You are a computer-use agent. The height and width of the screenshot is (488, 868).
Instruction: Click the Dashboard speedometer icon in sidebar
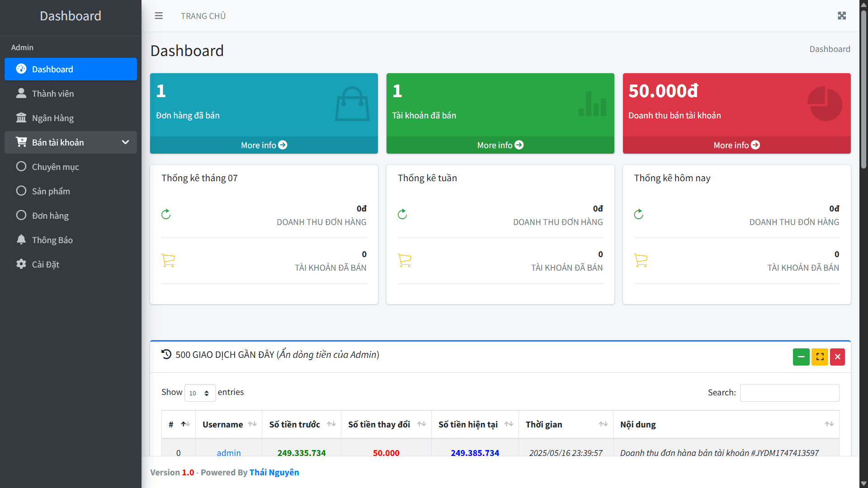21,69
